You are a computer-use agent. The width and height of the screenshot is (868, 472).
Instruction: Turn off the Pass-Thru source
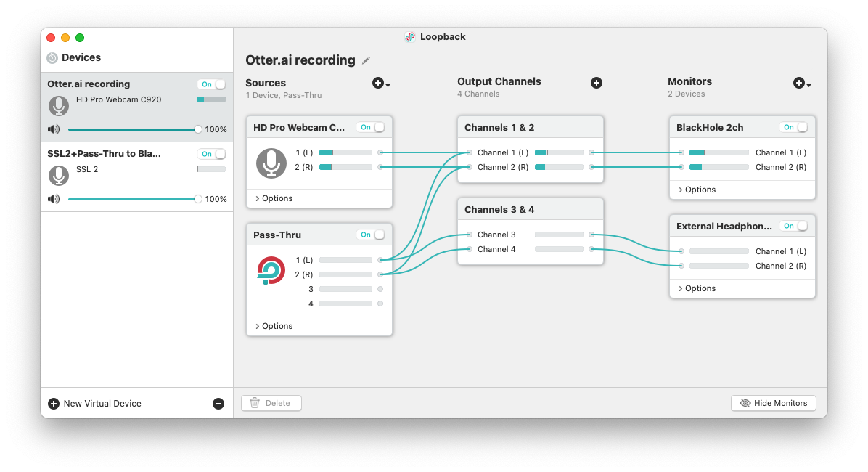click(x=370, y=235)
